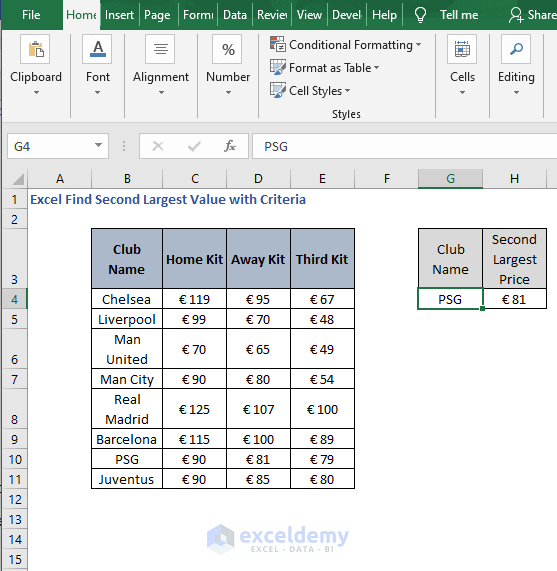Image resolution: width=557 pixels, height=571 pixels.
Task: Open Cell Styles dropdown arrow
Action: 347,90
